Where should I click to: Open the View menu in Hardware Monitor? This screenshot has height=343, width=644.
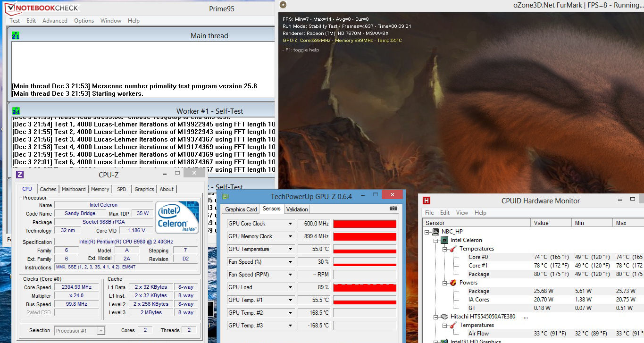click(462, 213)
